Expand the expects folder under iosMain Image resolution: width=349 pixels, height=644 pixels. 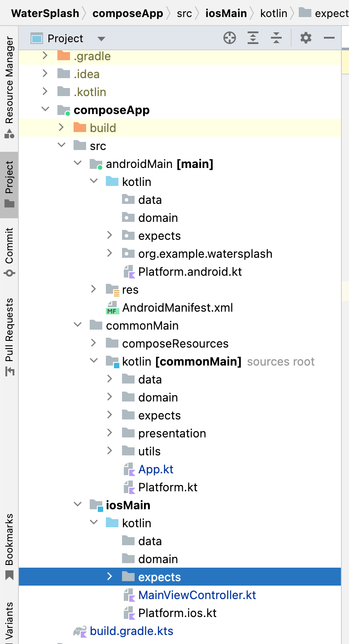109,577
